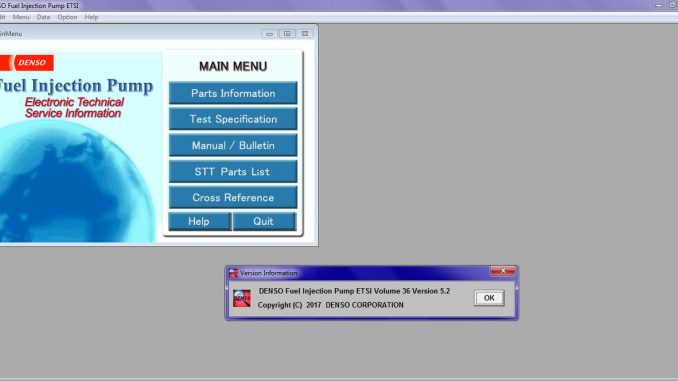Click the MAIN MENU heading
The image size is (678, 381).
point(233,66)
